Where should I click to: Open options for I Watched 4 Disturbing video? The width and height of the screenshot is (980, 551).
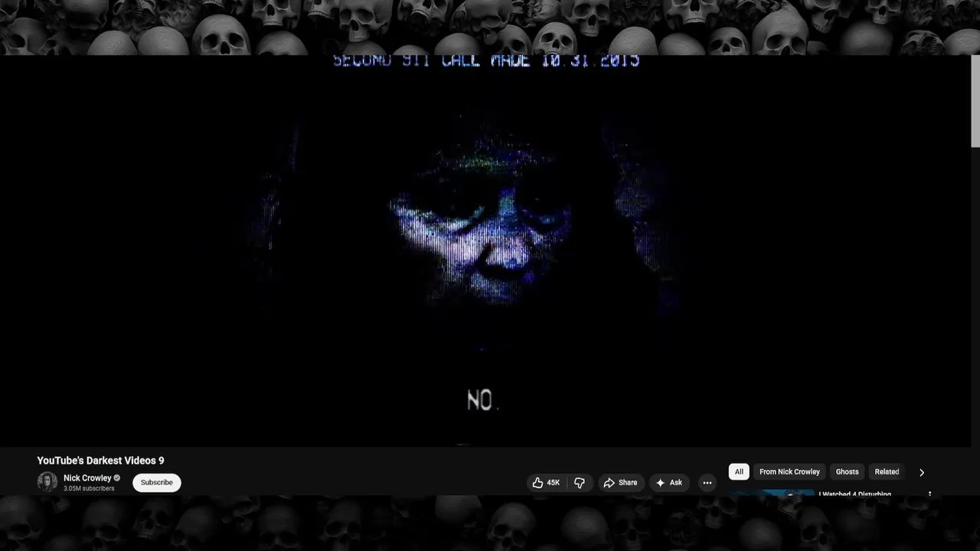(x=929, y=494)
